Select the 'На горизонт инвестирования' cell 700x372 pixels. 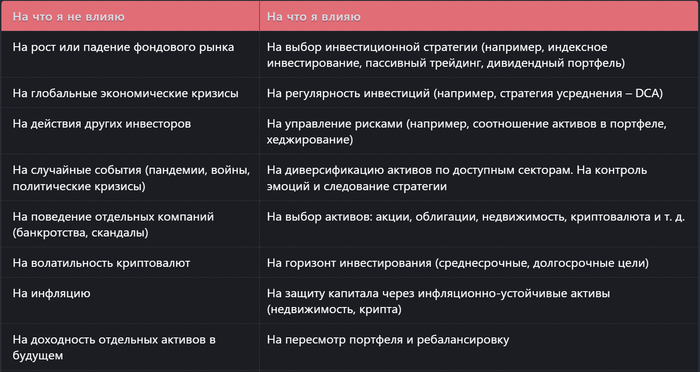pos(479,262)
